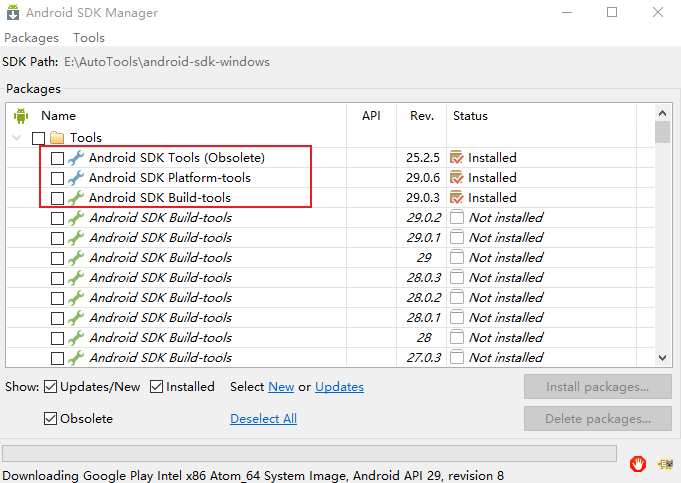Click the Android icon in Name column header
Viewport: 681px width, 483px height.
pyautogui.click(x=21, y=116)
